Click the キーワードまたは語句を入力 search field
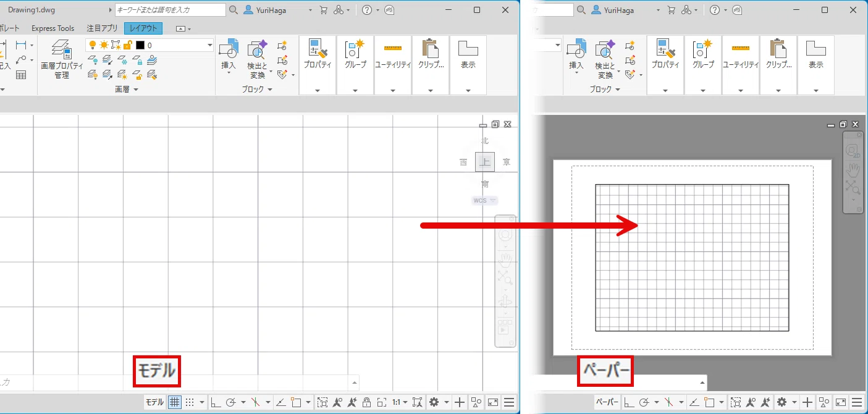 pos(171,10)
